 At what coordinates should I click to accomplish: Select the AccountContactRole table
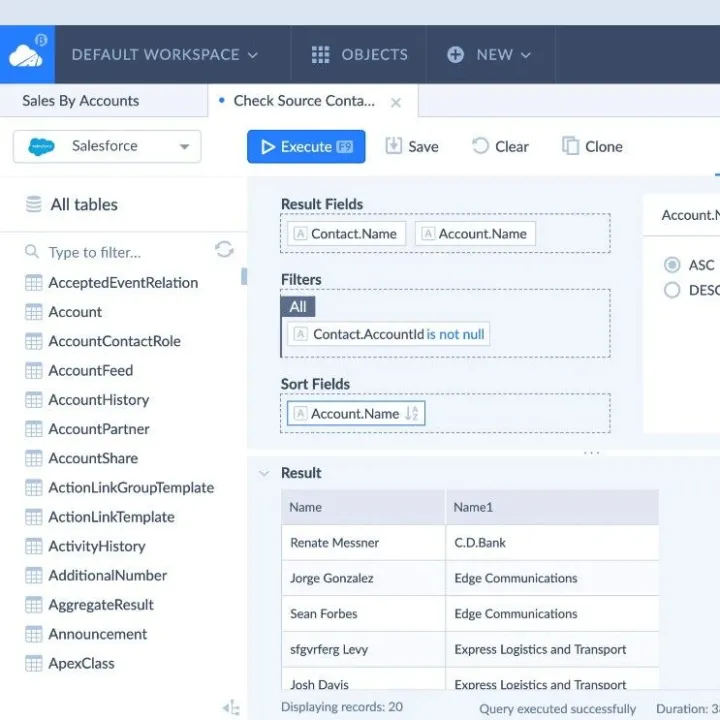click(114, 341)
